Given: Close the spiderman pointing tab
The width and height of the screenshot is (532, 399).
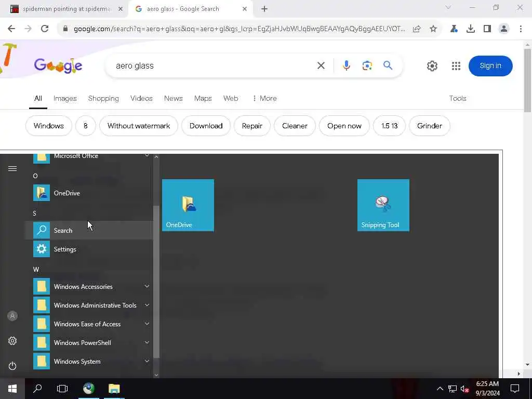Looking at the screenshot, I should coord(120,9).
